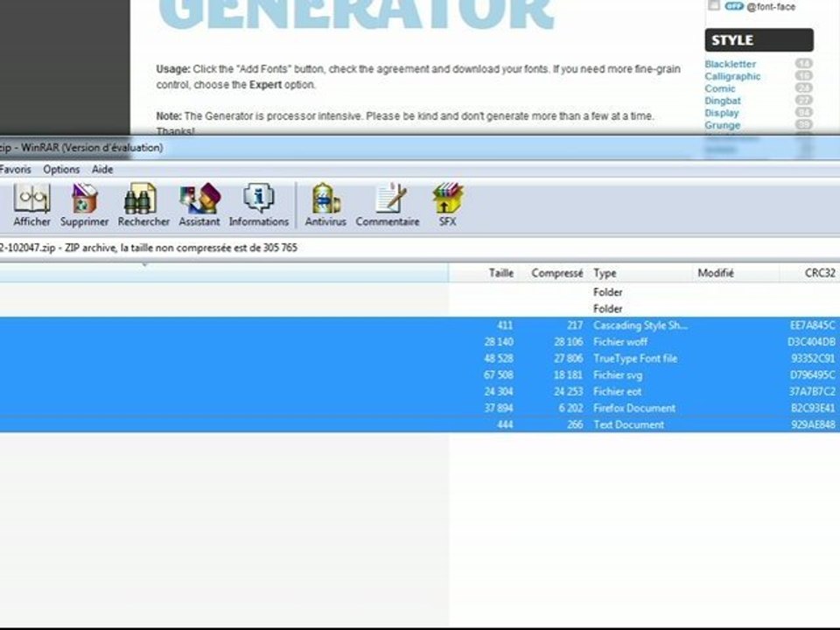This screenshot has height=630, width=840.
Task: Click size value 67 508
Action: point(498,375)
